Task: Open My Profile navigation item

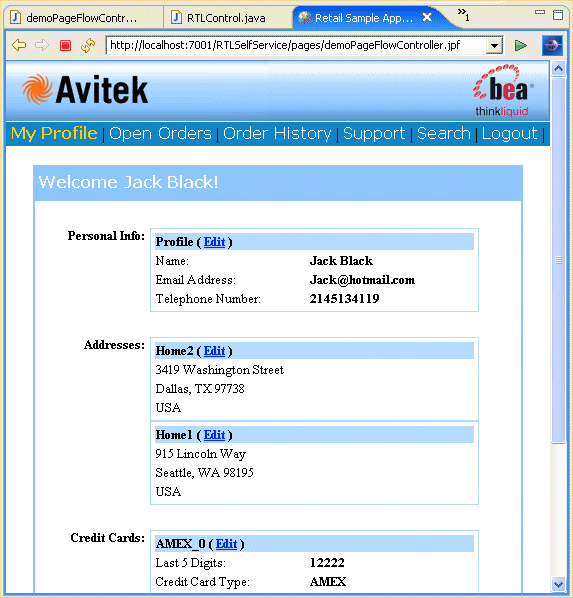Action: coord(54,133)
